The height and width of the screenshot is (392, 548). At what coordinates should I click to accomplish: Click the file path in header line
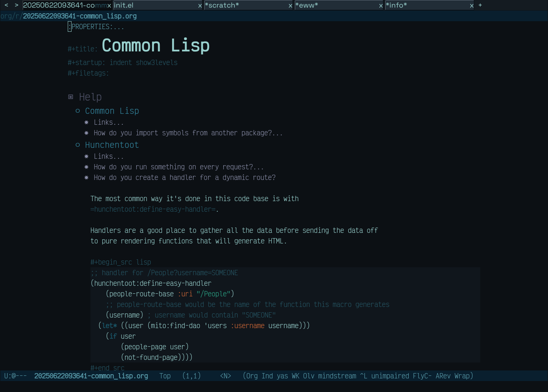pyautogui.click(x=68, y=16)
